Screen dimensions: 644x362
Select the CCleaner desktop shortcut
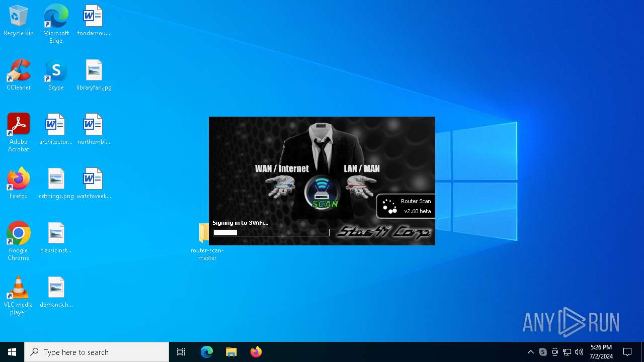(19, 75)
